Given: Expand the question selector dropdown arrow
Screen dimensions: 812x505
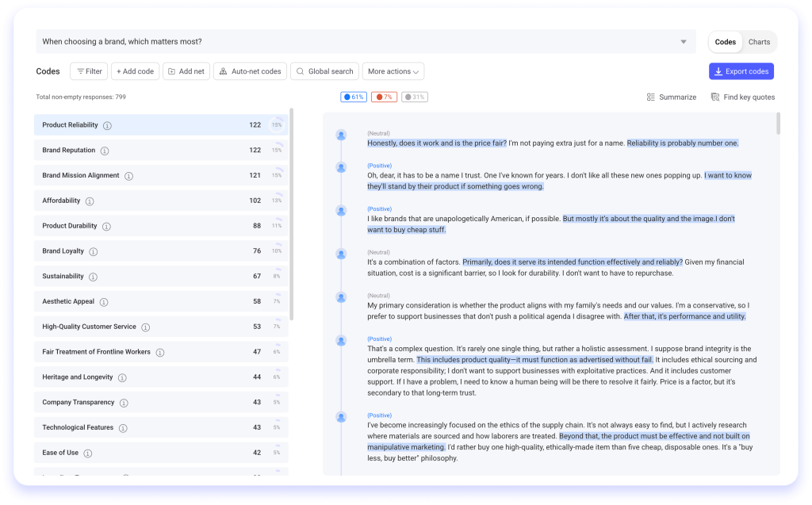Looking at the screenshot, I should pyautogui.click(x=684, y=40).
